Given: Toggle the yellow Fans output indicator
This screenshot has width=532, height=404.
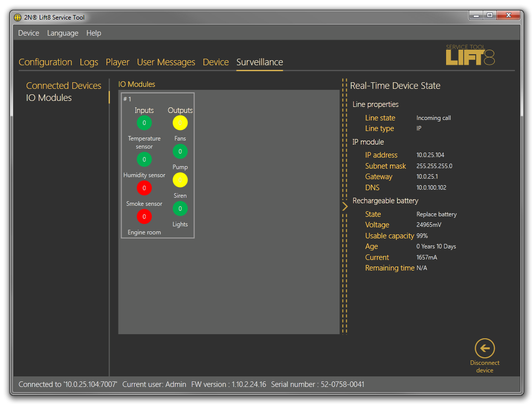Looking at the screenshot, I should click(180, 123).
